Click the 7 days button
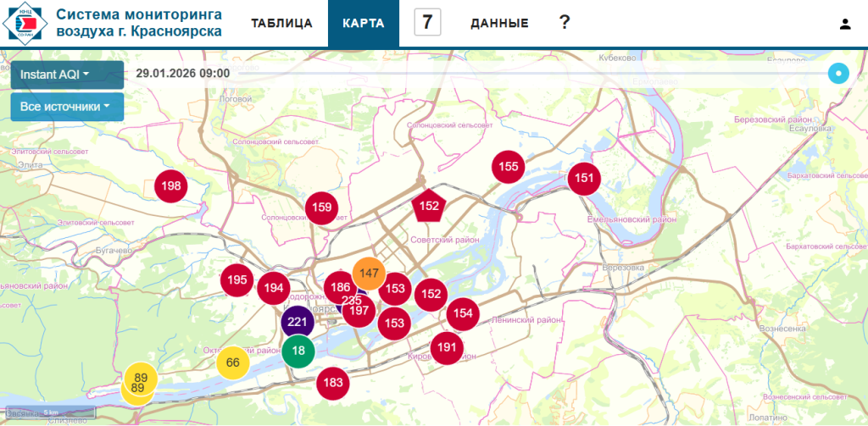The height and width of the screenshot is (426, 868). pos(427,23)
